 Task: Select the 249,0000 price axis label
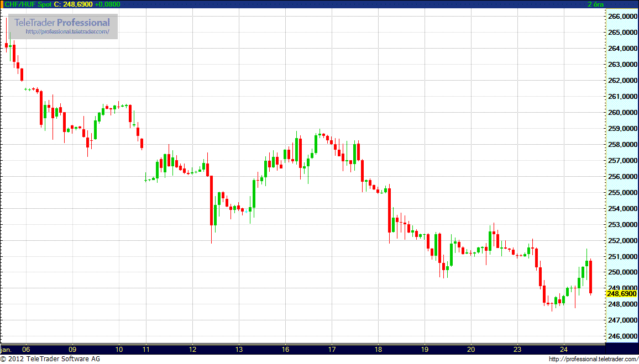(x=622, y=289)
